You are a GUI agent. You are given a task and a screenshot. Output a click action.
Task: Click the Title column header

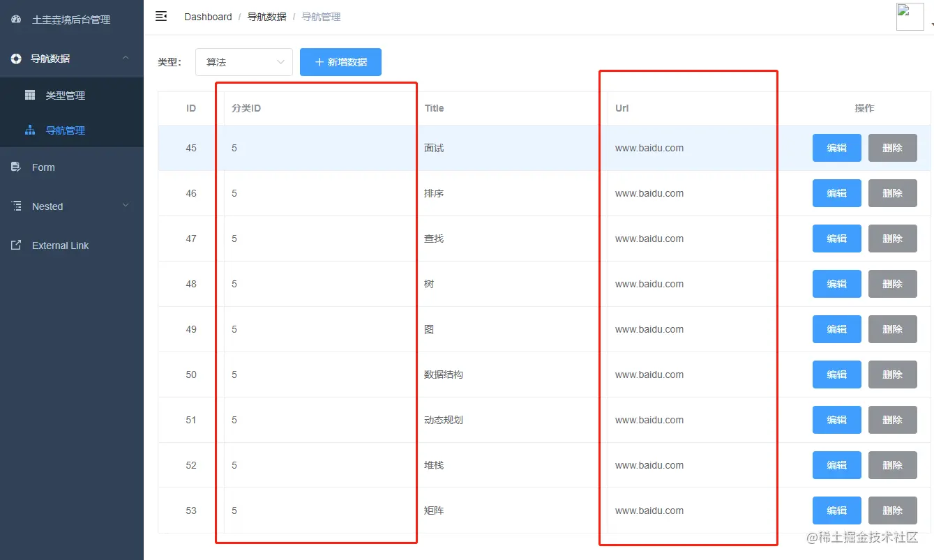[434, 108]
